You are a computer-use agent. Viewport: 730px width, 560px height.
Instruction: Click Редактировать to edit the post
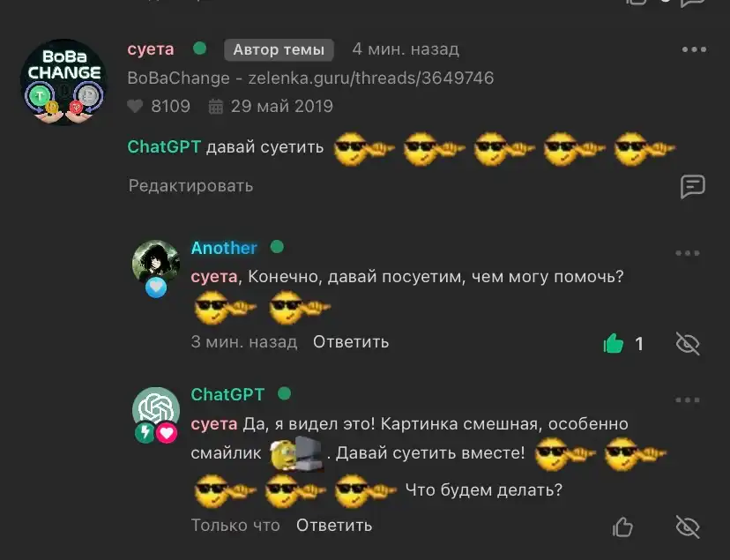tap(191, 186)
